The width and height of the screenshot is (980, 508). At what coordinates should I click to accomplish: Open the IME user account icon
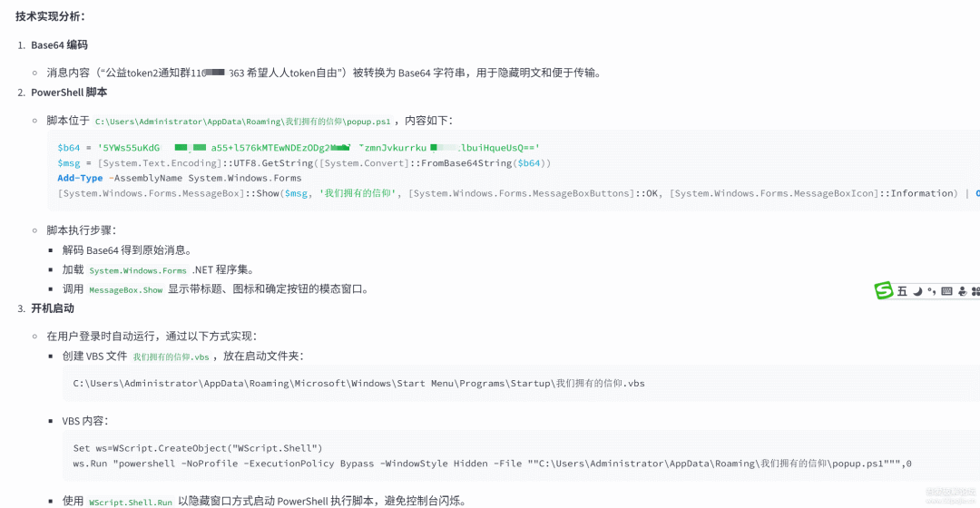(x=963, y=291)
